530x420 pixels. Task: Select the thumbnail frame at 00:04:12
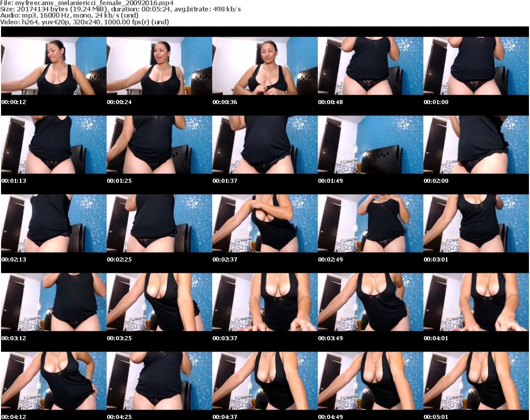point(54,381)
